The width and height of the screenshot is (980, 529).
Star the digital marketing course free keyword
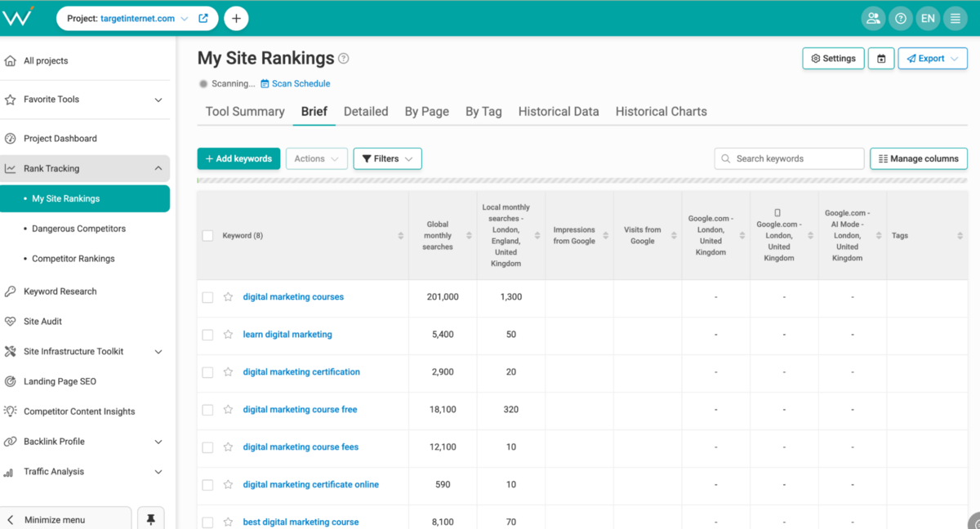click(228, 410)
